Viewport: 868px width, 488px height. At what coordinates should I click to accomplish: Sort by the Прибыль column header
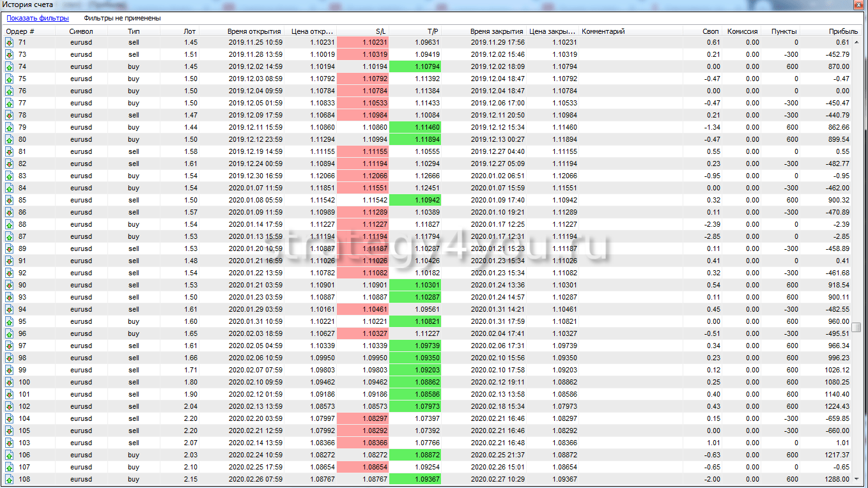pyautogui.click(x=843, y=31)
